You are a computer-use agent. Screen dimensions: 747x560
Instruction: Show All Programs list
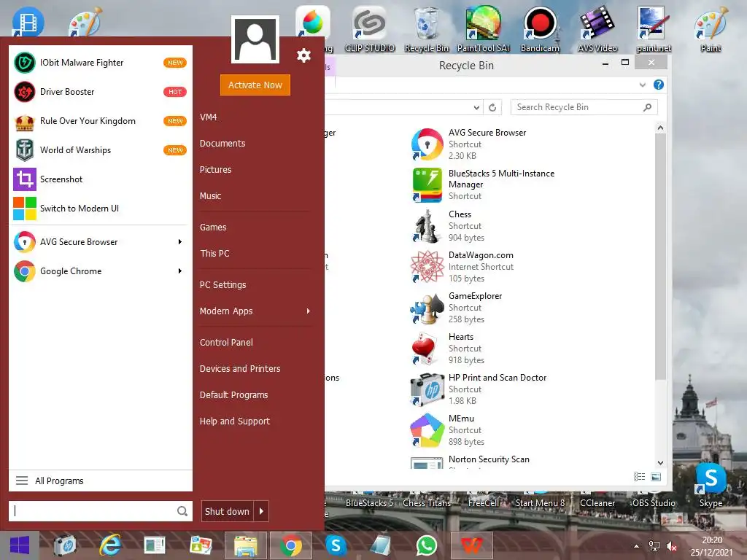[x=101, y=481]
